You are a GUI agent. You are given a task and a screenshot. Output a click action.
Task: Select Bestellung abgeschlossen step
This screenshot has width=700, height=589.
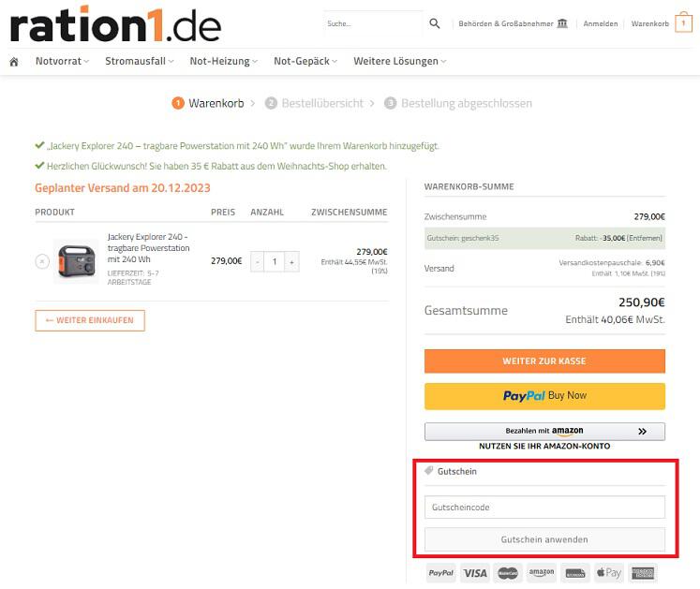tap(458, 104)
